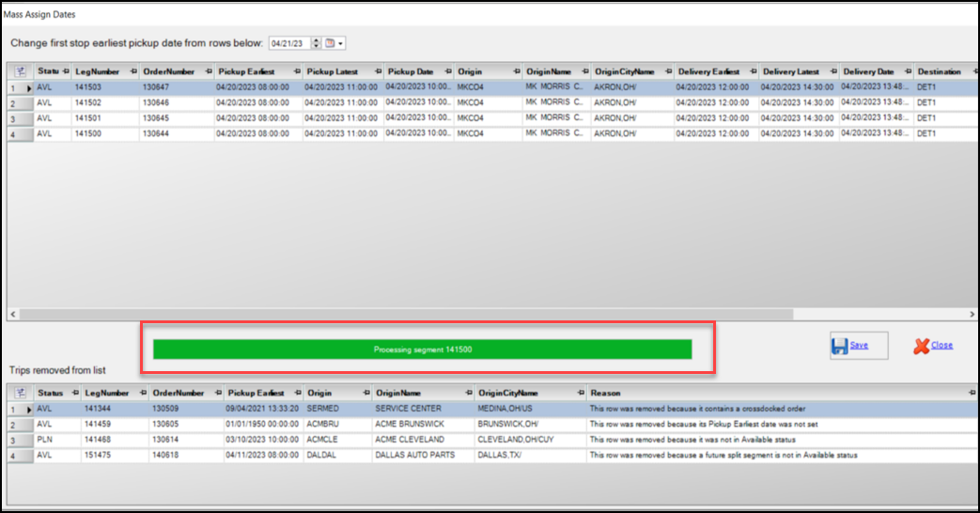Select the leg number 141500 cell in the upper grid
This screenshot has height=513, width=980.
tap(105, 133)
